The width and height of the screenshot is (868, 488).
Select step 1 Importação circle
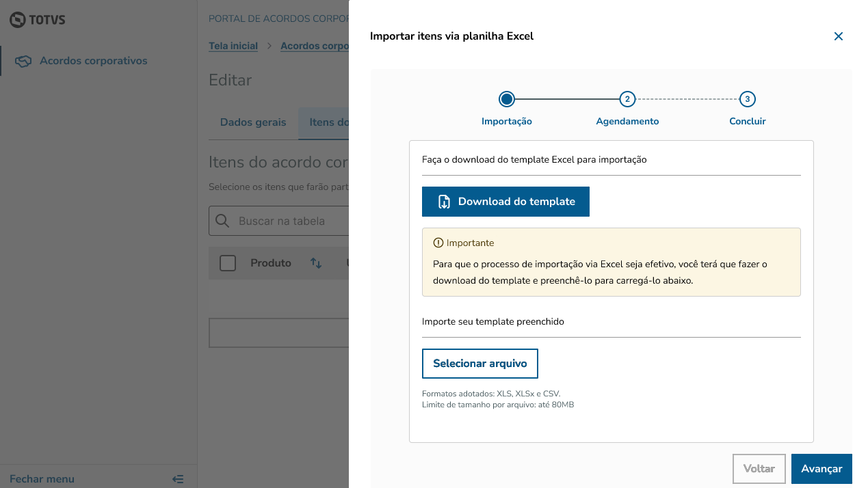point(507,100)
